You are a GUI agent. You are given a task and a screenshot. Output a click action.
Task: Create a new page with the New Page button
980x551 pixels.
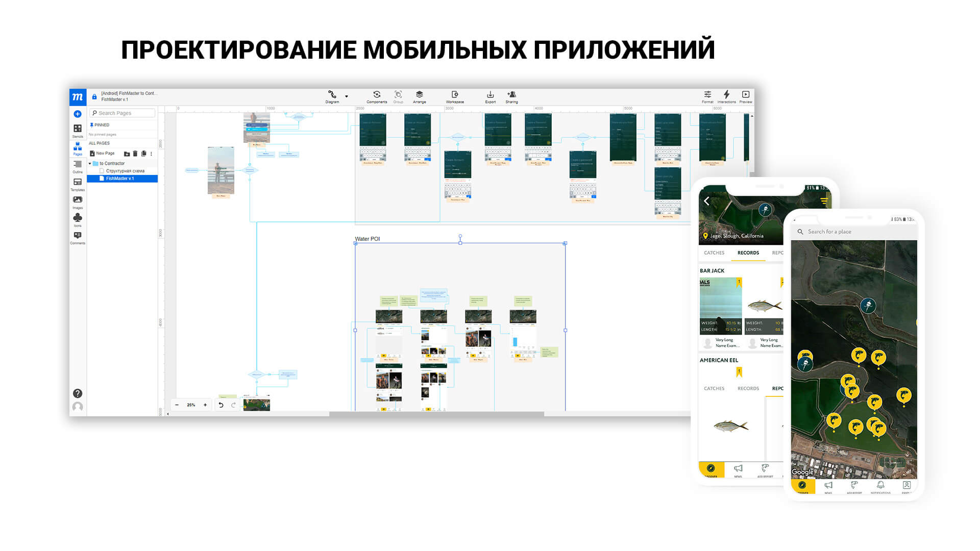click(103, 153)
